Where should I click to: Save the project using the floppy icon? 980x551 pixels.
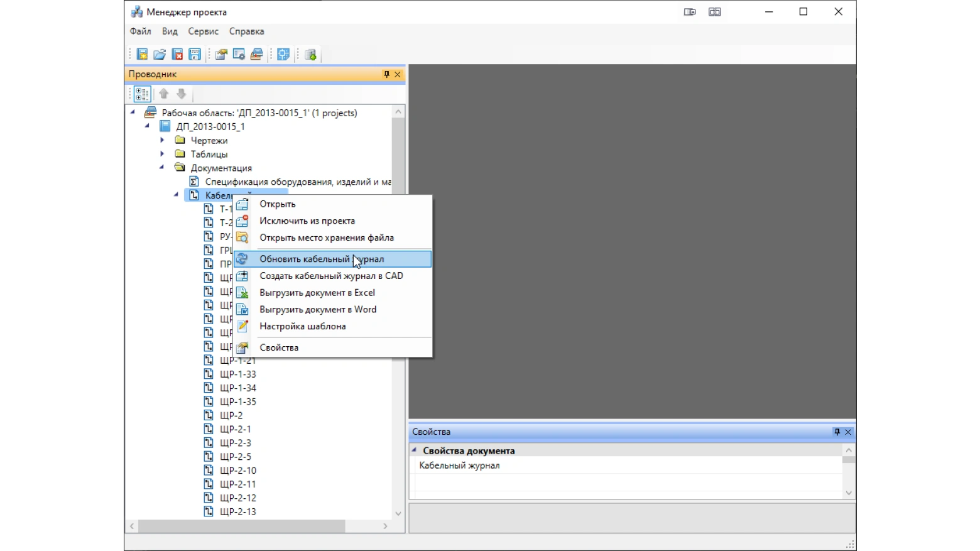[195, 55]
